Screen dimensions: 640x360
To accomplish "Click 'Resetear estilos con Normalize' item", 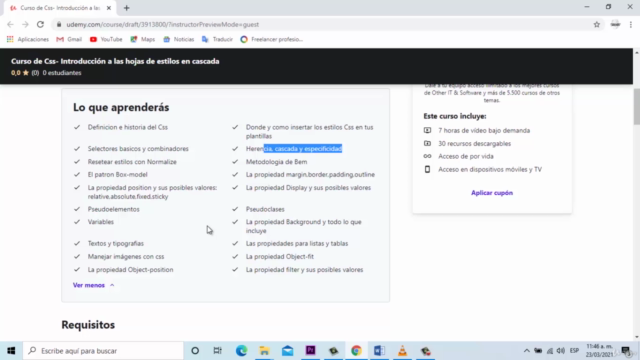I will [x=132, y=162].
